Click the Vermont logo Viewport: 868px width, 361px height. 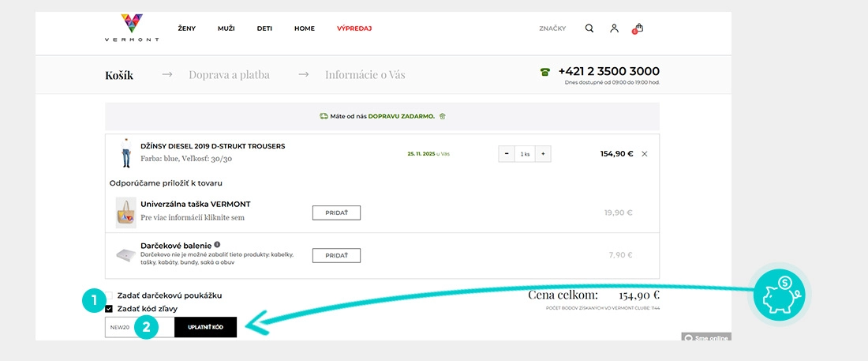coord(132,28)
